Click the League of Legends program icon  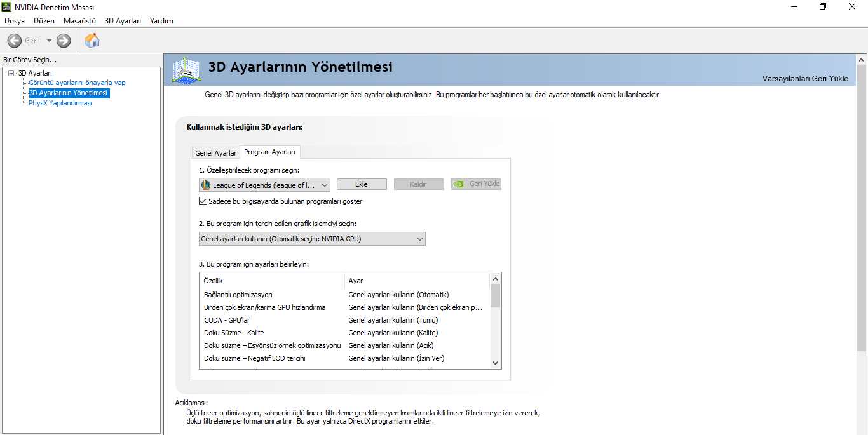tap(206, 185)
